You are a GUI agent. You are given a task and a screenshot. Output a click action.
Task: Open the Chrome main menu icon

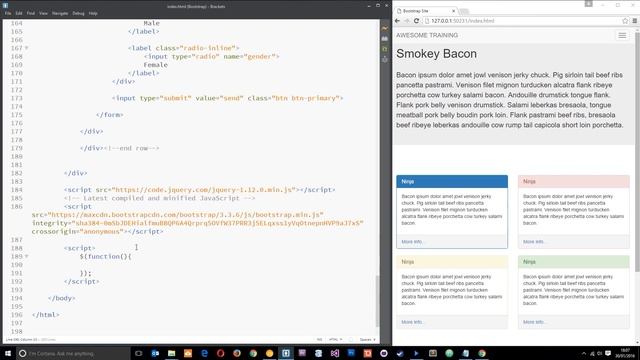635,21
